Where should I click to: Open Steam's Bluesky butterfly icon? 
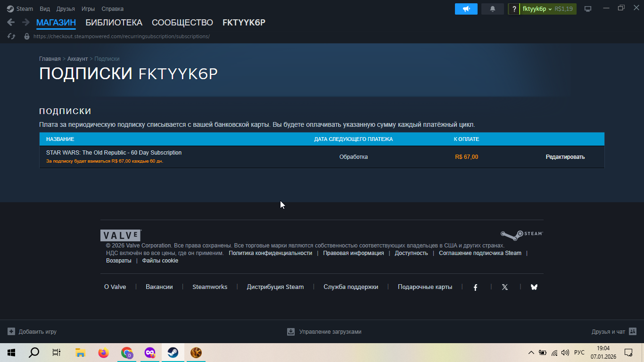(x=534, y=287)
